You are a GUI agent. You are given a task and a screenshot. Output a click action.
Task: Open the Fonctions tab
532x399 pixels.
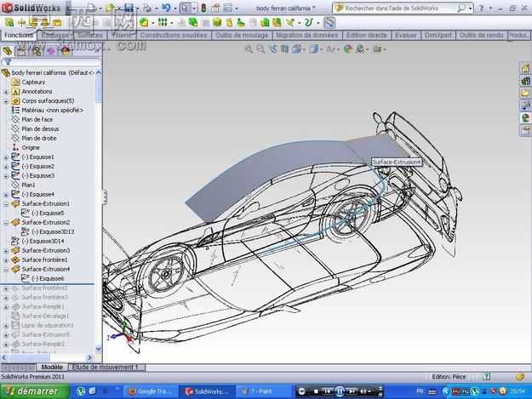point(19,35)
